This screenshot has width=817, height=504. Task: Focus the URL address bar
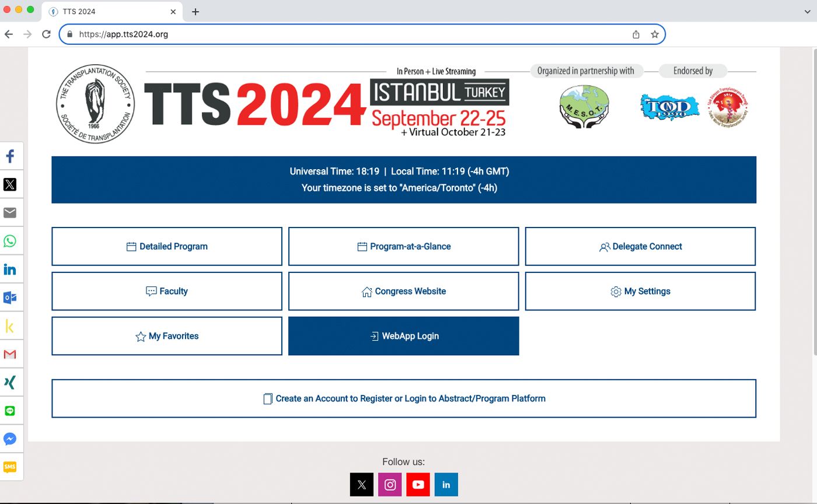pos(350,34)
